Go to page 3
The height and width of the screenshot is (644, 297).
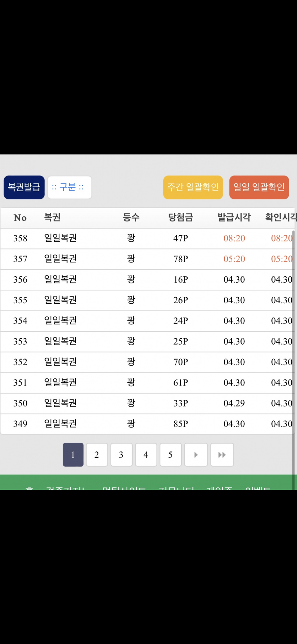tap(121, 455)
